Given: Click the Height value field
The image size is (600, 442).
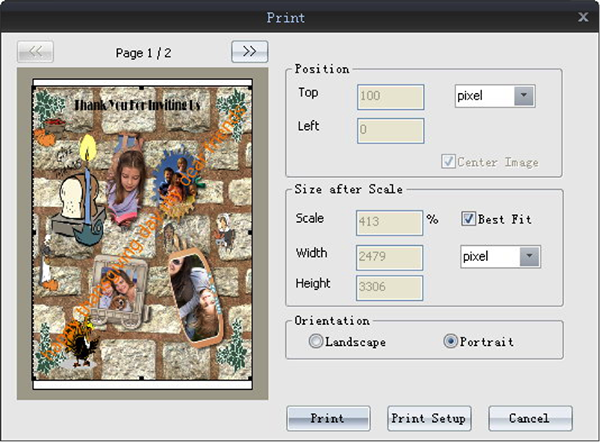Looking at the screenshot, I should [x=390, y=288].
